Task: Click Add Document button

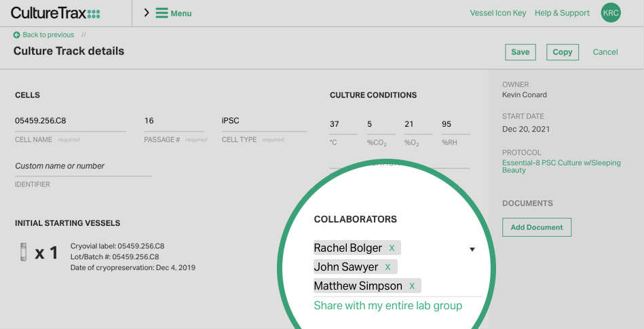Action: click(536, 227)
